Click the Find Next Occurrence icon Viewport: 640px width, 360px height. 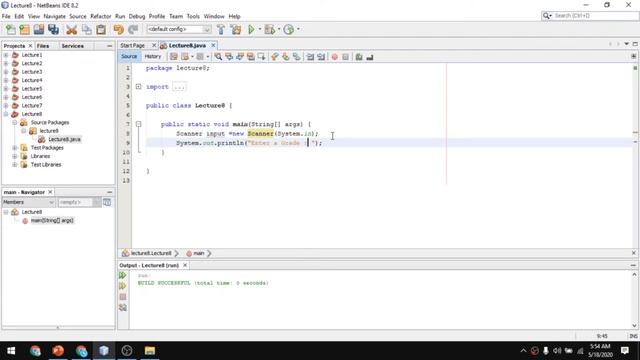240,57
